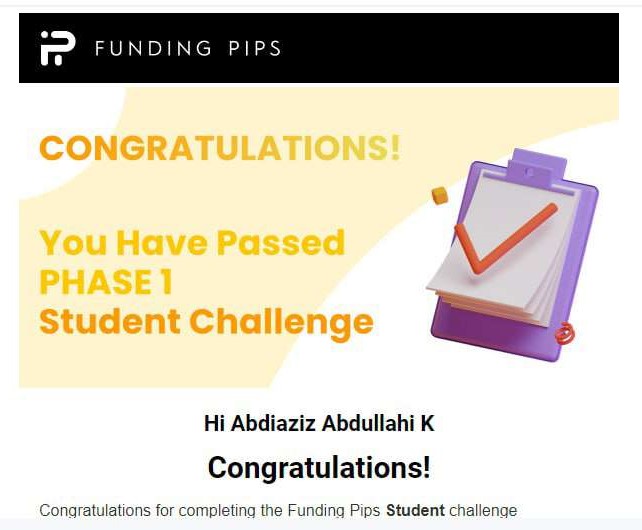Click the small orange cube decoration

coord(438,195)
